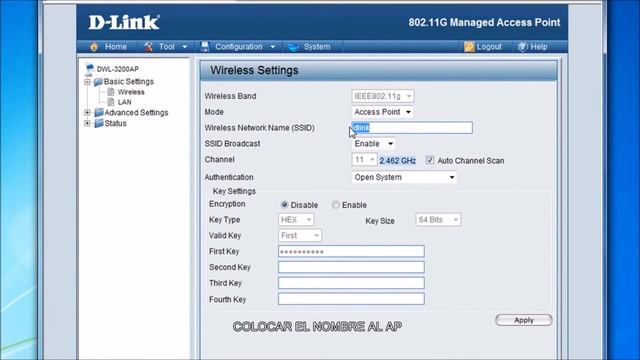Screen dimensions: 640x360
Task: Click the Tool wrench icon
Action: [x=149, y=47]
